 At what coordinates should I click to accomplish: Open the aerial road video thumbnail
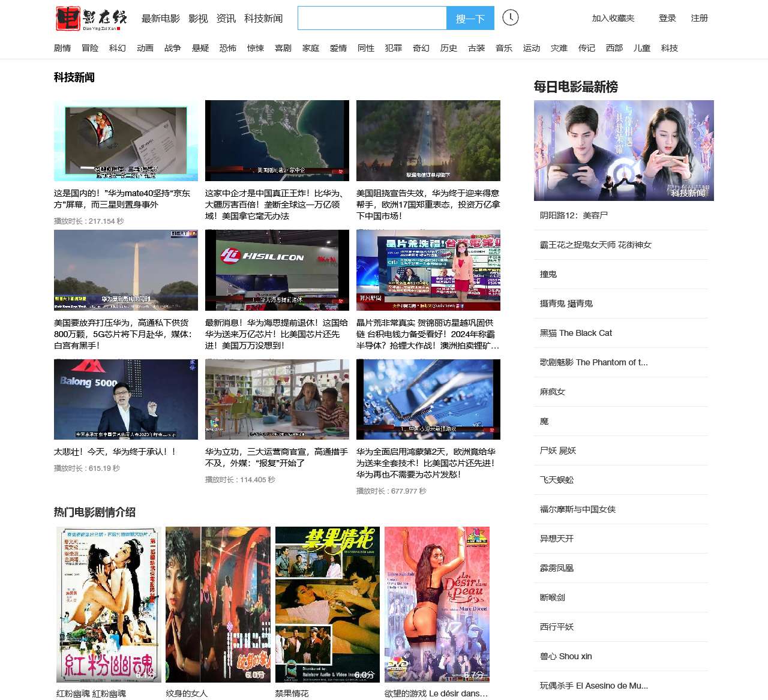pyautogui.click(x=428, y=140)
